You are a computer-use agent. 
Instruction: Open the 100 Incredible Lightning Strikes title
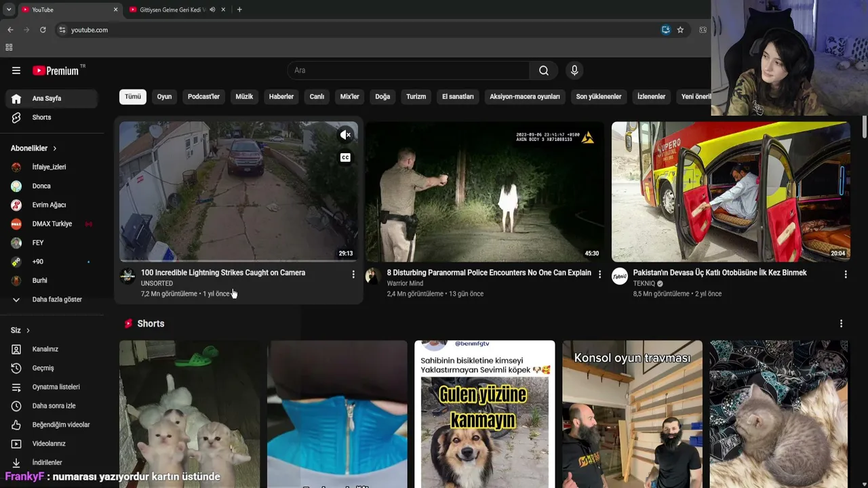[223, 272]
